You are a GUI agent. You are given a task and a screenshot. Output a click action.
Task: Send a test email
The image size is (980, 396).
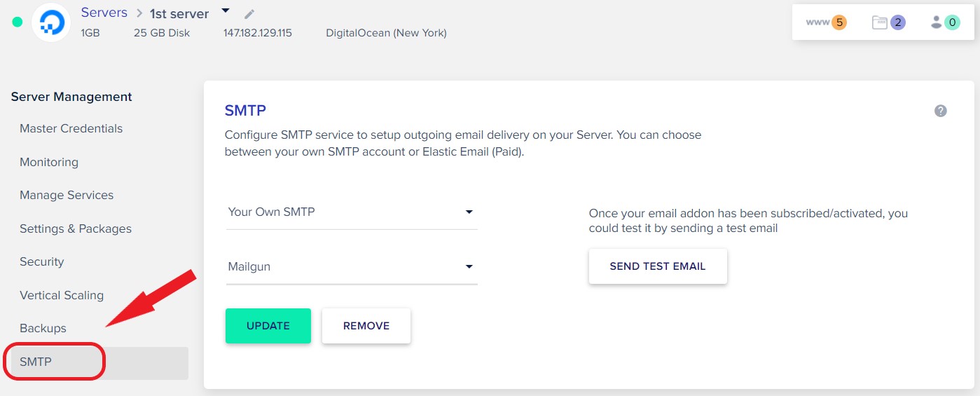point(658,266)
